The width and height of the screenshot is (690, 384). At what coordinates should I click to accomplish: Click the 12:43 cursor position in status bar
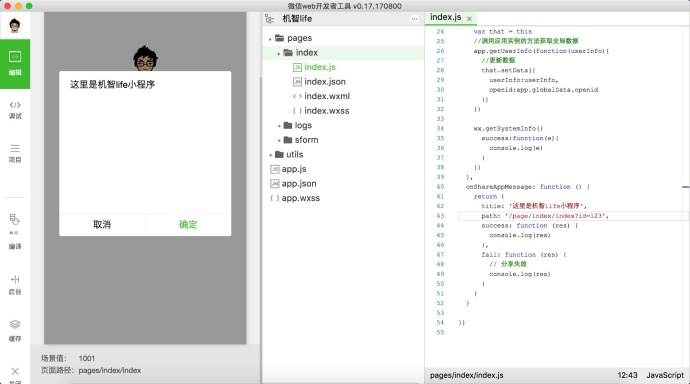[627, 375]
